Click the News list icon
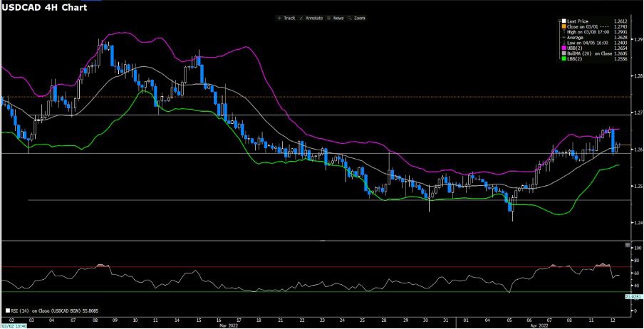The height and width of the screenshot is (329, 644). click(329, 18)
